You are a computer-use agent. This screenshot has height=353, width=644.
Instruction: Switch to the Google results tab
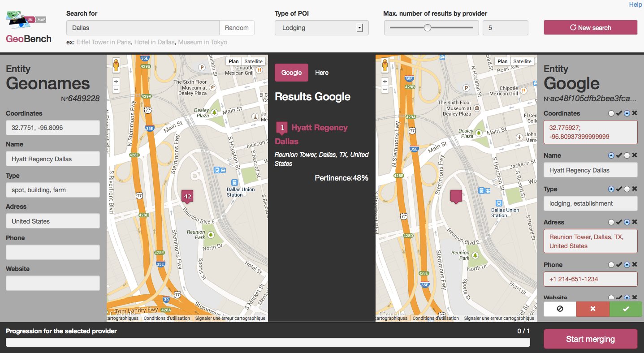point(291,73)
